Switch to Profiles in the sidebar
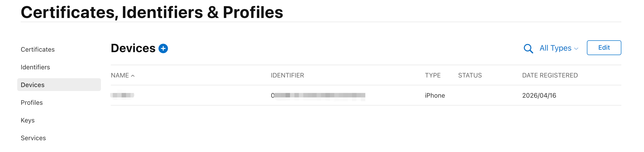 click(32, 103)
